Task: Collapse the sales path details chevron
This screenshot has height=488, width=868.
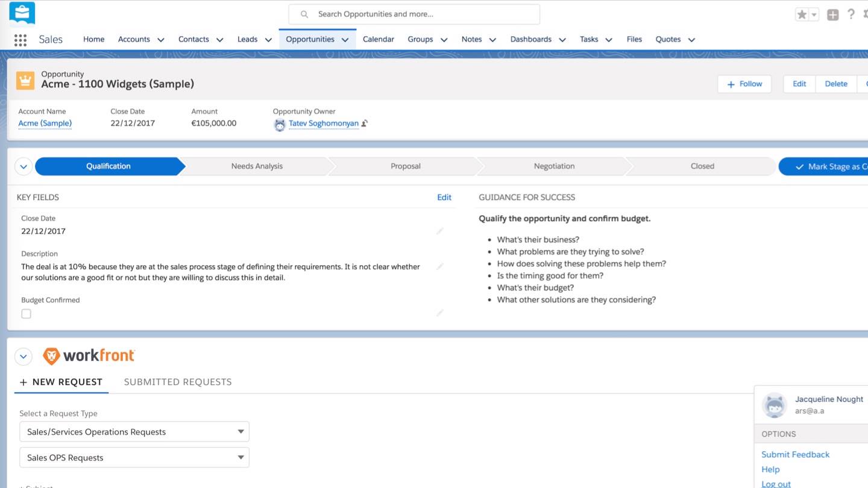Action: click(x=24, y=166)
